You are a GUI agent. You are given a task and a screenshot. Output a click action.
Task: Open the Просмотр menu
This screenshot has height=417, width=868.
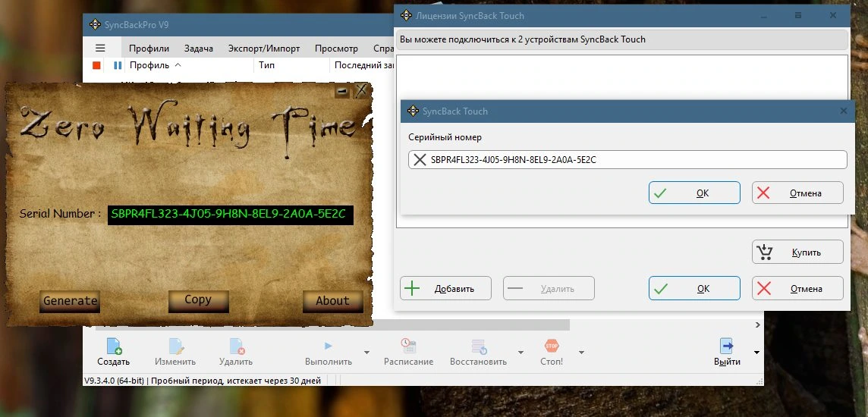336,49
